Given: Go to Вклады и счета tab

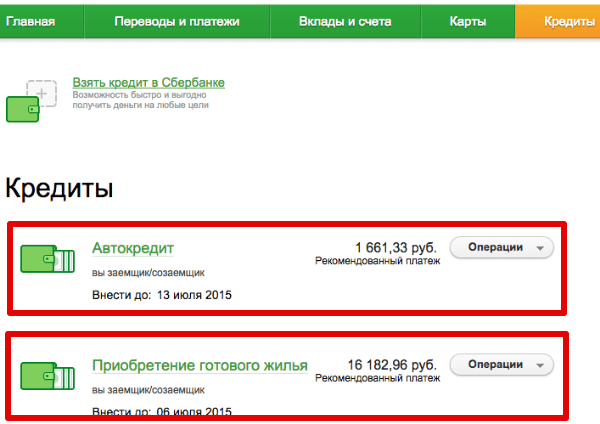Looking at the screenshot, I should [x=346, y=21].
